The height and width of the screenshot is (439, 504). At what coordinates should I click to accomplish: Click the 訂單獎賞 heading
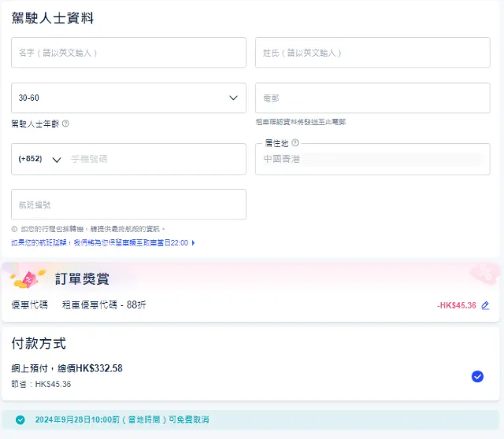pos(82,279)
